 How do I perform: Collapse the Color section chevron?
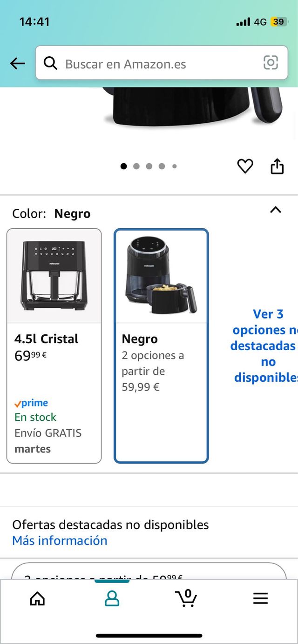[x=276, y=210]
